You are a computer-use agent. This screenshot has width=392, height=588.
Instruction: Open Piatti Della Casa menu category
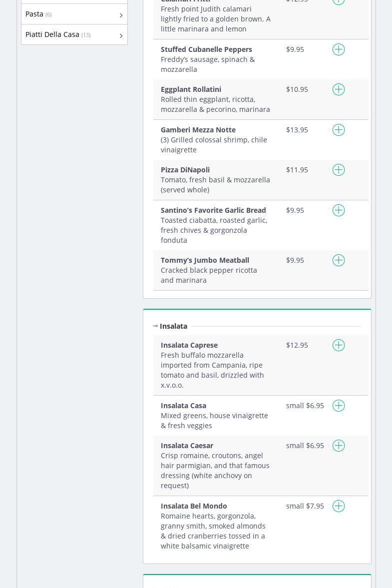click(52, 34)
